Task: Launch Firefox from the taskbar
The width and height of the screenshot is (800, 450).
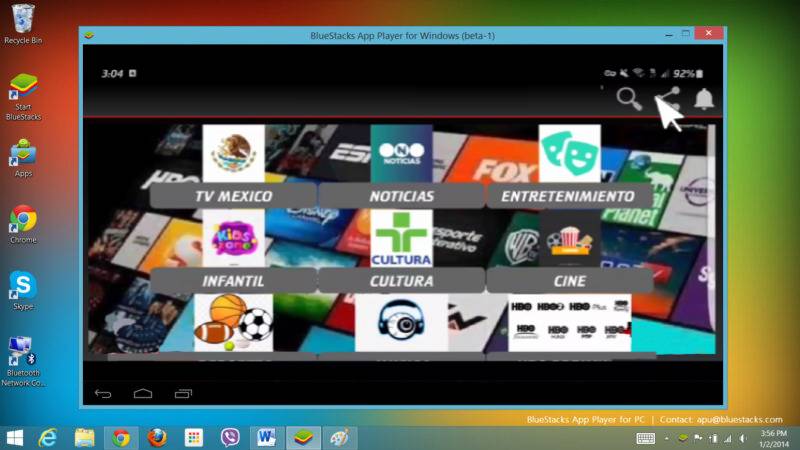Action: coord(157,438)
